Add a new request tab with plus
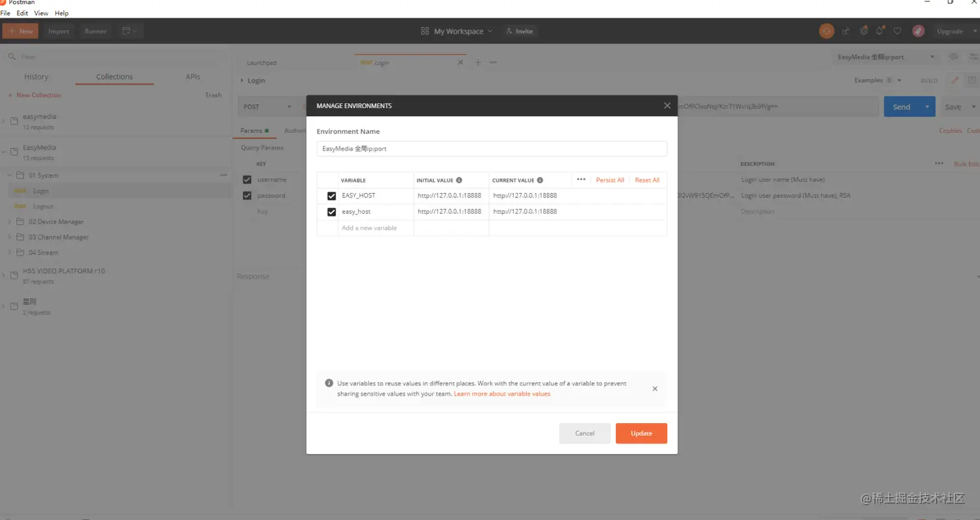This screenshot has height=520, width=980. [x=478, y=62]
